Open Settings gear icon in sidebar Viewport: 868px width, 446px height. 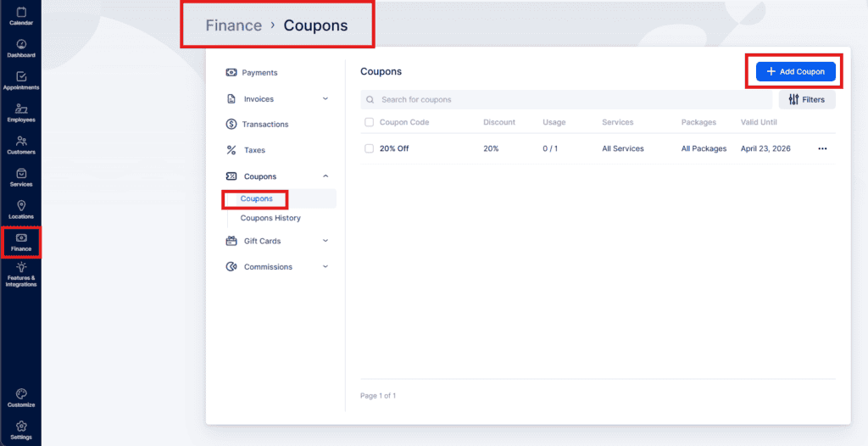click(x=21, y=426)
